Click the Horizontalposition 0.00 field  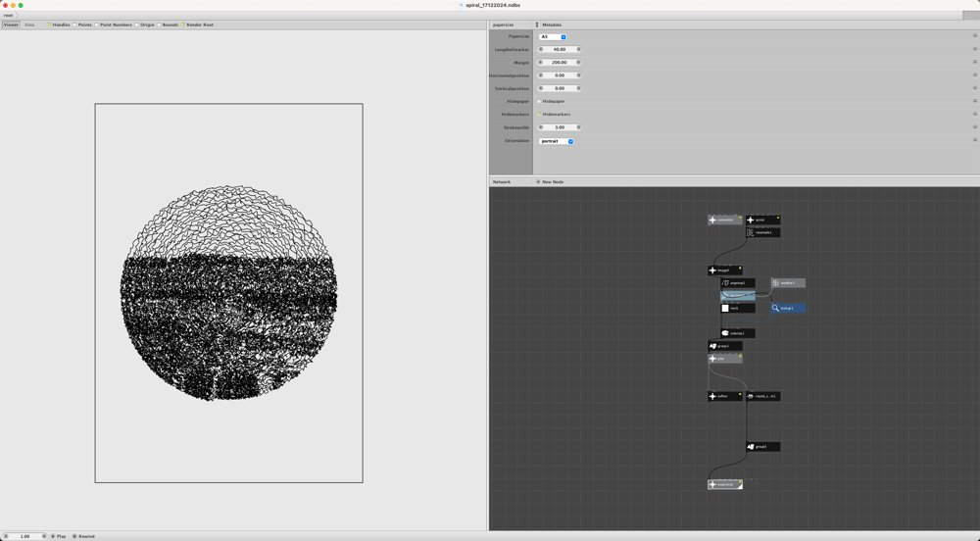click(560, 75)
